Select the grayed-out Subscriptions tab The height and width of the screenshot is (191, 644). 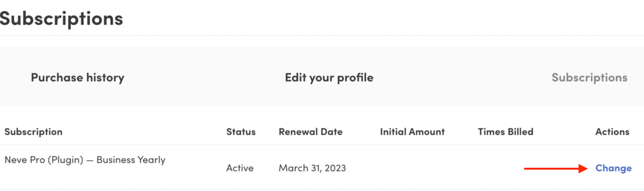(589, 78)
